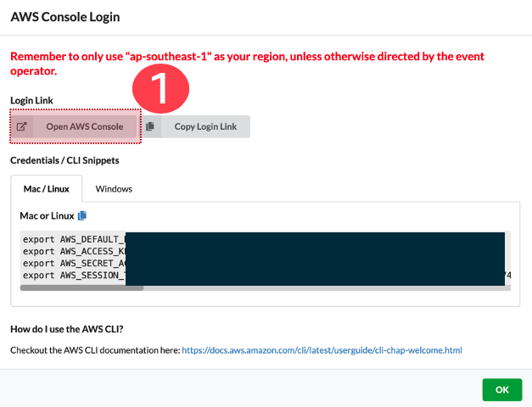This screenshot has width=532, height=407.
Task: Click 'How do I use the AWS CLI?' heading
Action: [x=67, y=329]
